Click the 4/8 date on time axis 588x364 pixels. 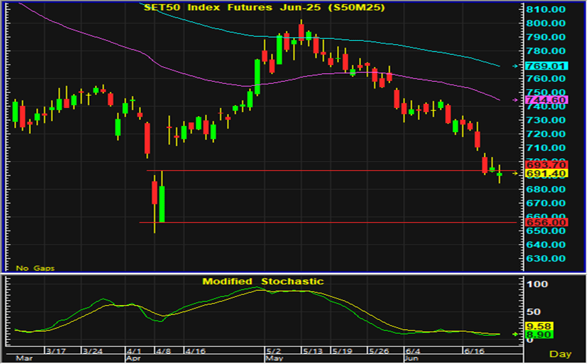click(x=163, y=351)
